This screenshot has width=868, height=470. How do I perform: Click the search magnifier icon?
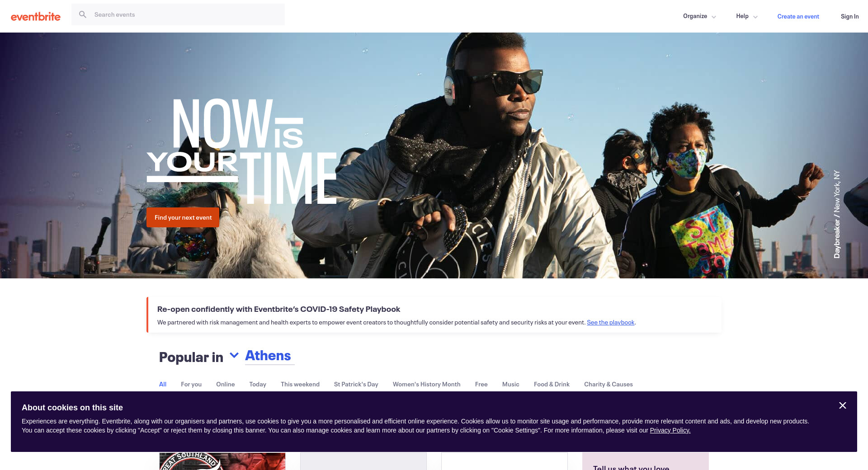coord(83,14)
